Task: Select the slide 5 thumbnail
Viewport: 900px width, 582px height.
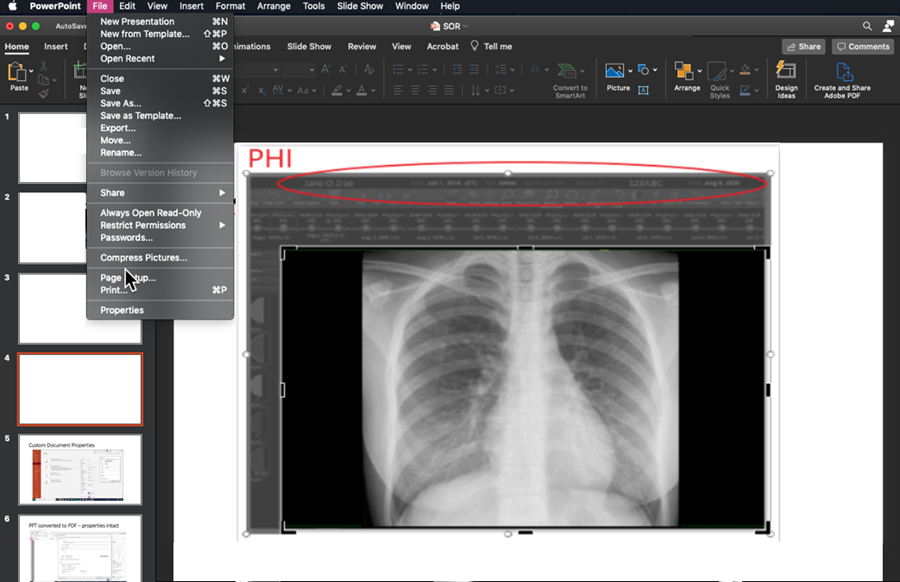Action: (x=80, y=469)
